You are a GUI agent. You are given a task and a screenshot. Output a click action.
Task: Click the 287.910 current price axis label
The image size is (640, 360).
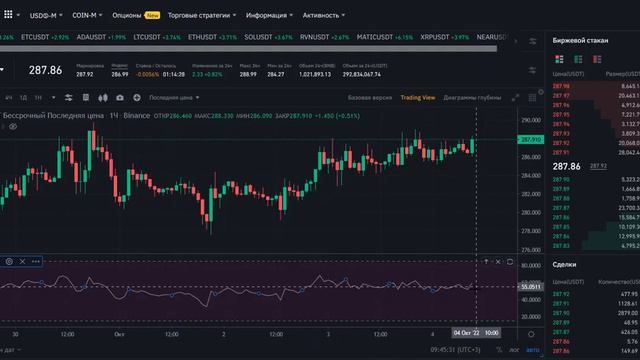point(531,140)
